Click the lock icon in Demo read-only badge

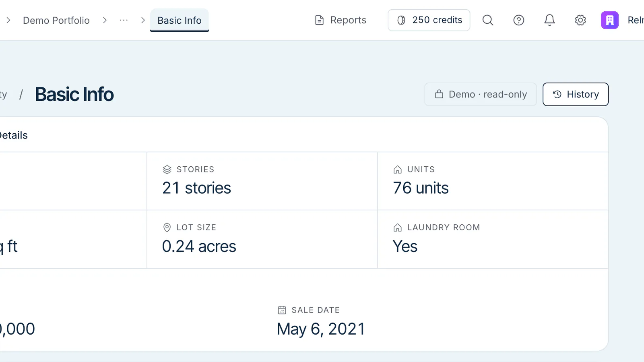tap(439, 94)
